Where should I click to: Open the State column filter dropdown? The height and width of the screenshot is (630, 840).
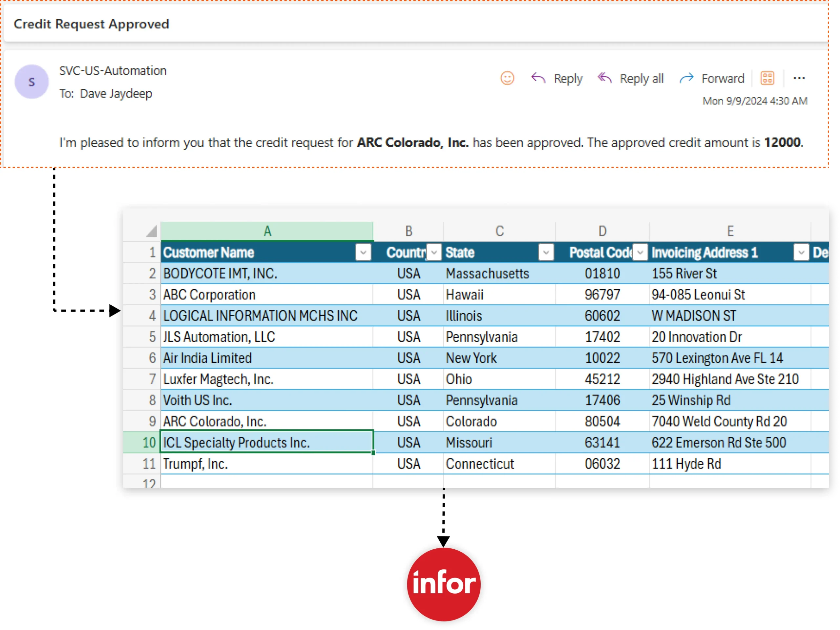(x=546, y=253)
